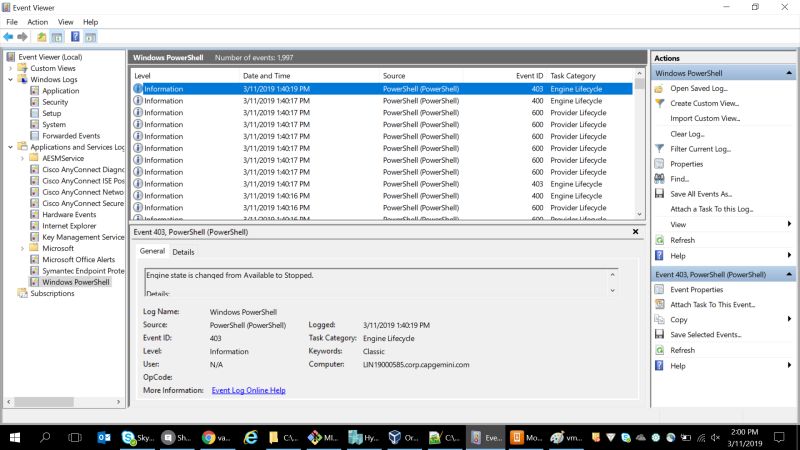Click the Task View taskbar icon
Screen dimensions: 800x450
(75, 437)
